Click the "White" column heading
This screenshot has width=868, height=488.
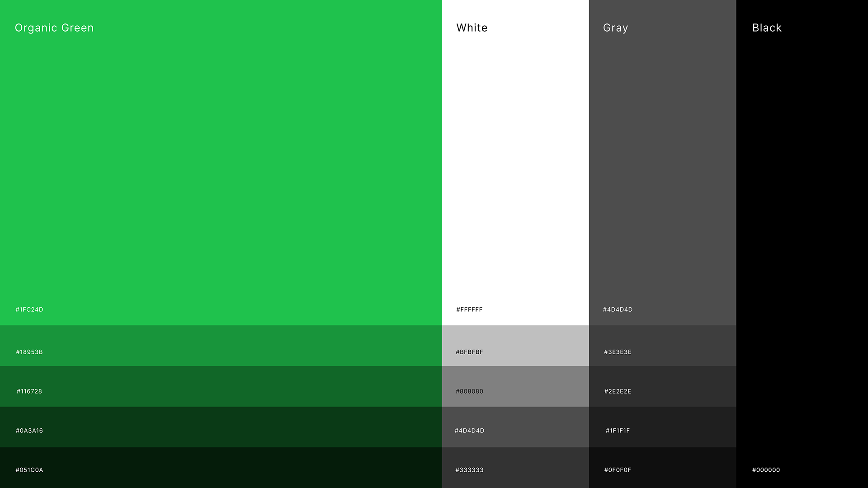[472, 28]
